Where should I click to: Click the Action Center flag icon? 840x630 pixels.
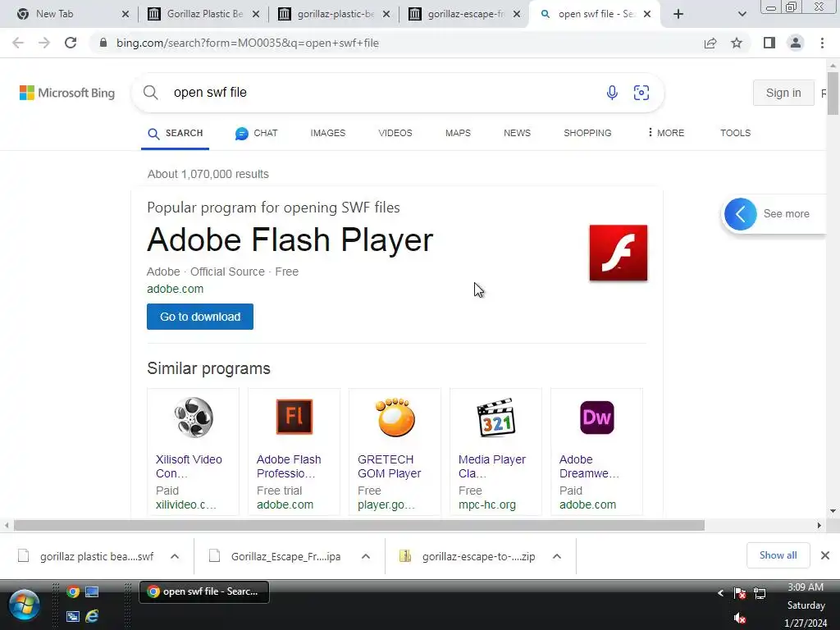click(740, 593)
